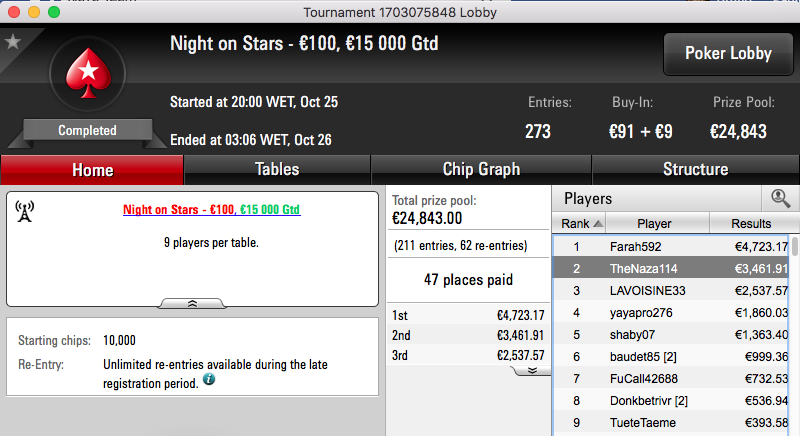The image size is (800, 436).
Task: Sort players by Rank arrow
Action: [598, 224]
